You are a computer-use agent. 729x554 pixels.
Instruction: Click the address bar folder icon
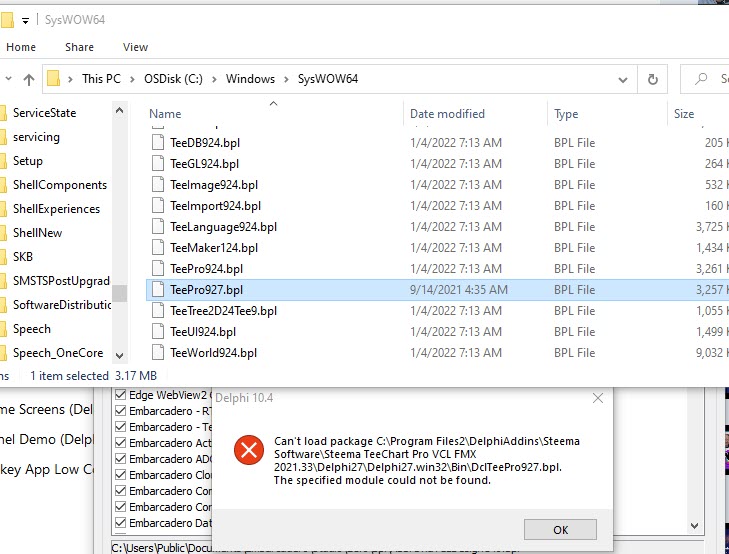[x=53, y=78]
